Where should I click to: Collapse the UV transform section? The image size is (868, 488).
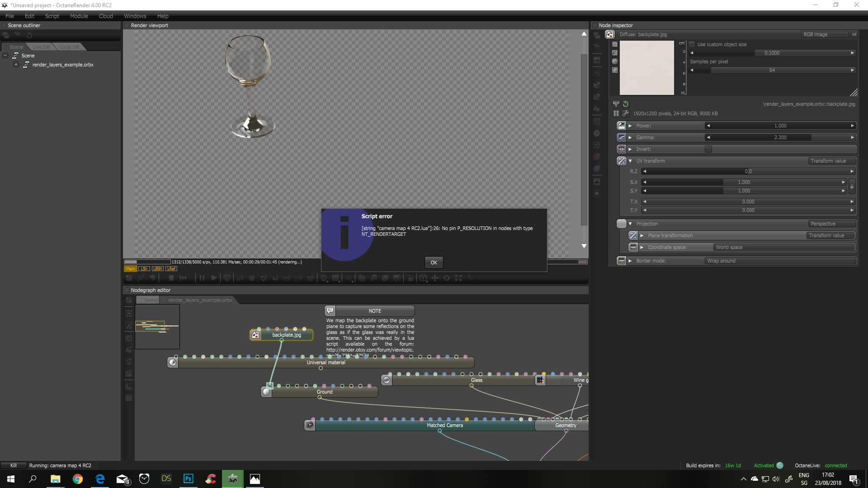(x=630, y=161)
